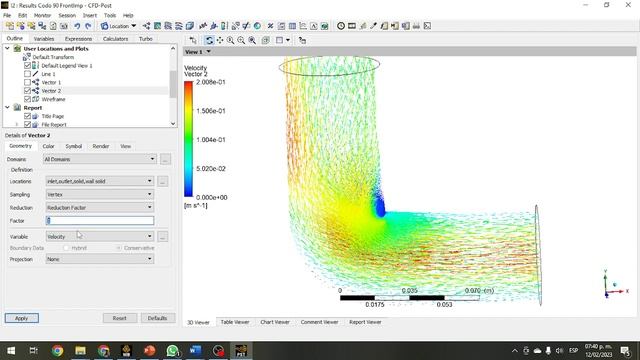
Task: Open Word from the taskbar
Action: tap(196, 351)
